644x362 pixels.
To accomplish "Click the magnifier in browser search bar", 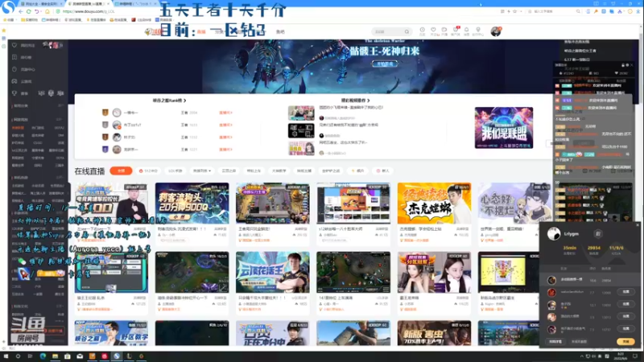I will [578, 11].
